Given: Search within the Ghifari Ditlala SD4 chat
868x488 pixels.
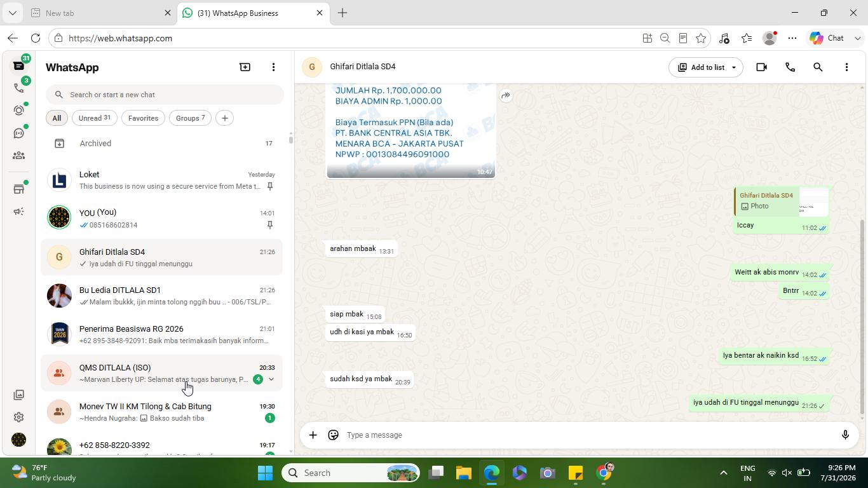Looking at the screenshot, I should click(818, 67).
